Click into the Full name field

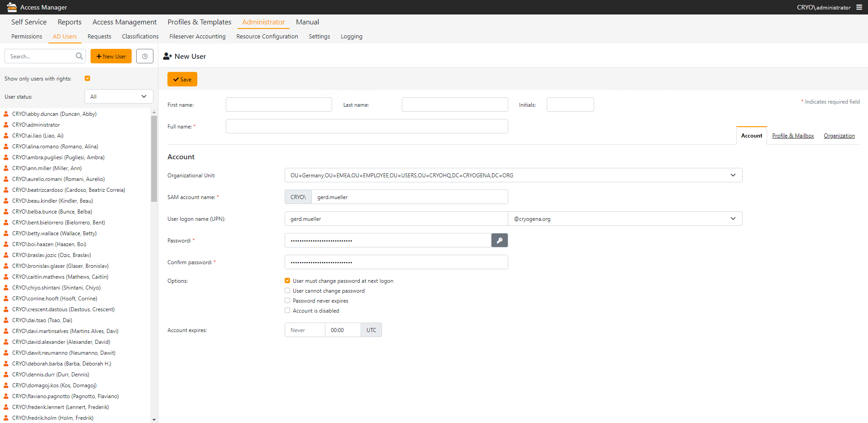pos(367,126)
